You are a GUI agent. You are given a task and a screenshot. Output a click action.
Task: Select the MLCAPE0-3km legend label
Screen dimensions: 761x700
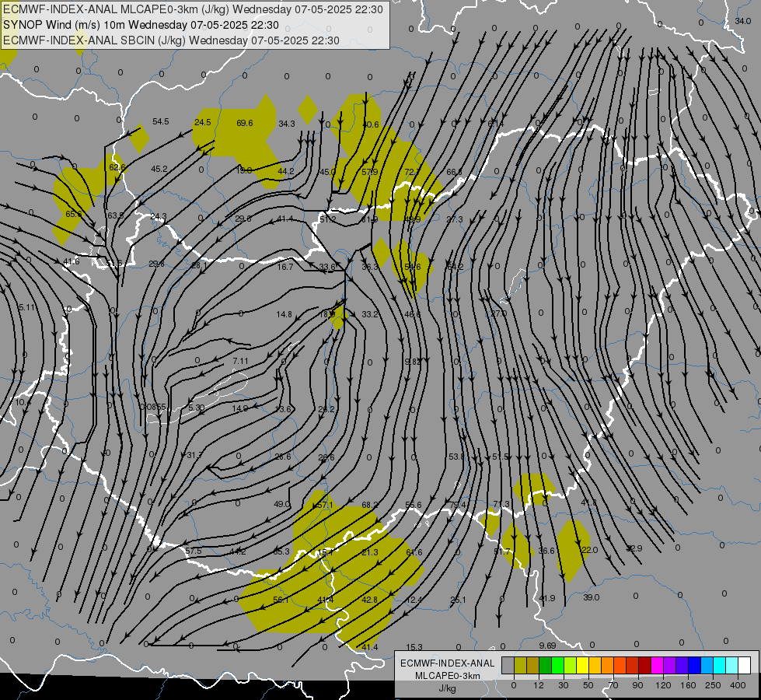[x=447, y=676]
